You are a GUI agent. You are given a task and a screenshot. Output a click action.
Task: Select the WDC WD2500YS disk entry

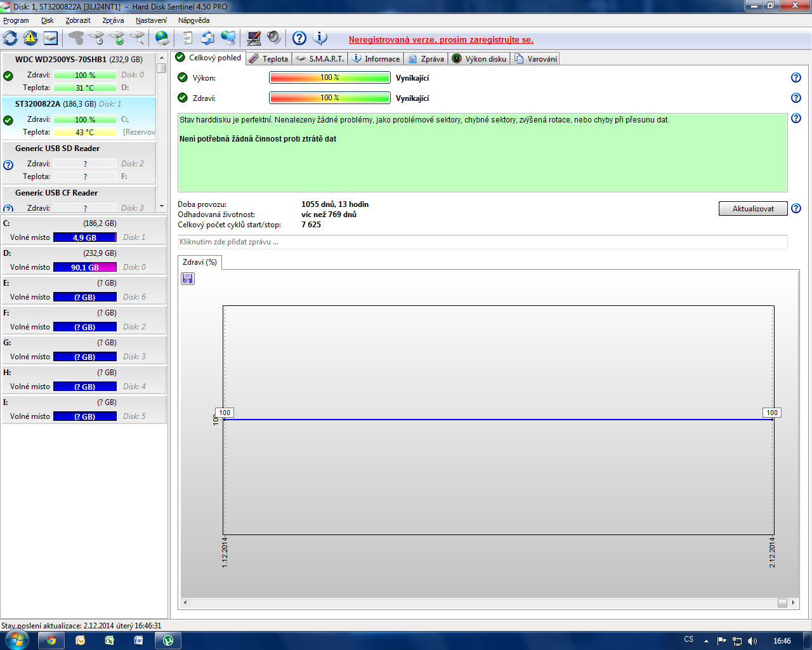point(79,60)
